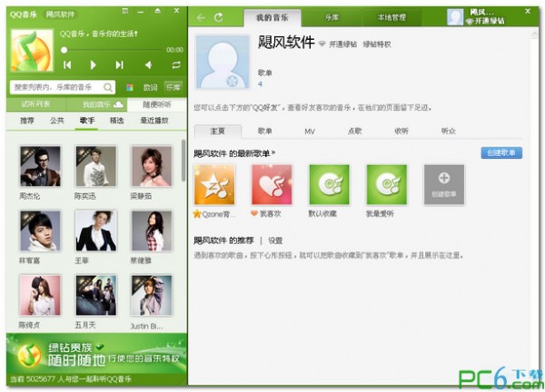Open the 绿钻特权 link
The image size is (545, 392).
(377, 44)
